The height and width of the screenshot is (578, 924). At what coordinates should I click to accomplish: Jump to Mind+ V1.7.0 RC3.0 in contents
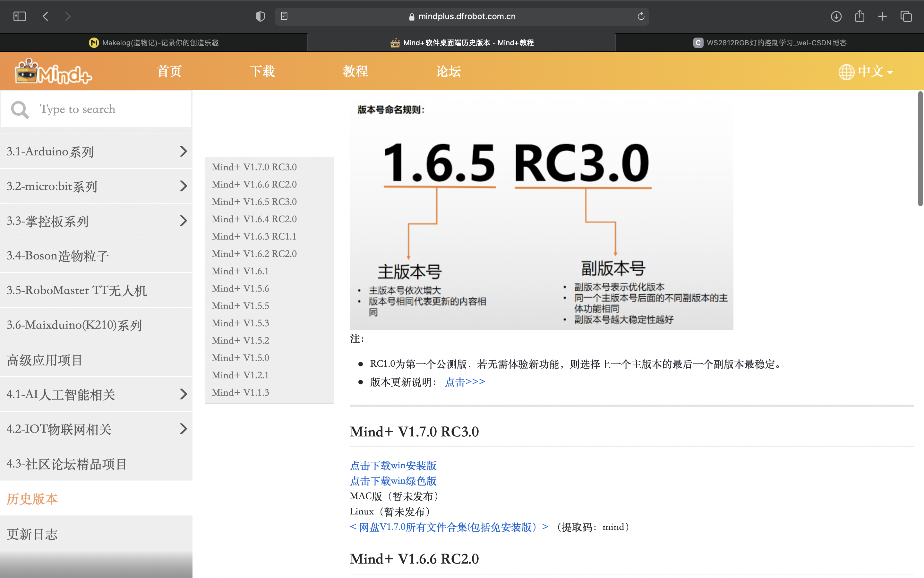[x=254, y=167]
